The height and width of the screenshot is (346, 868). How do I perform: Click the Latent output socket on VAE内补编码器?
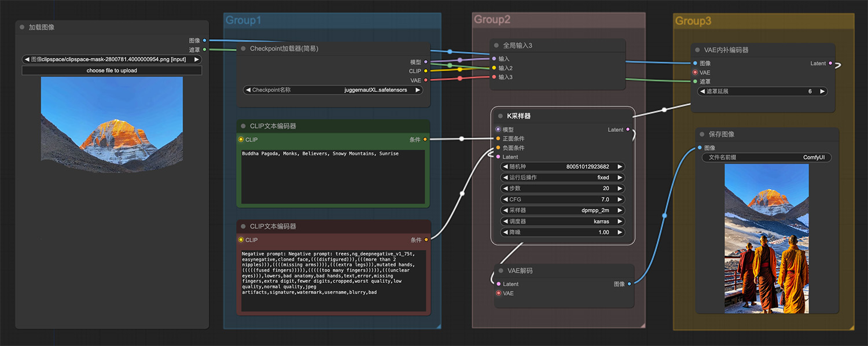830,64
